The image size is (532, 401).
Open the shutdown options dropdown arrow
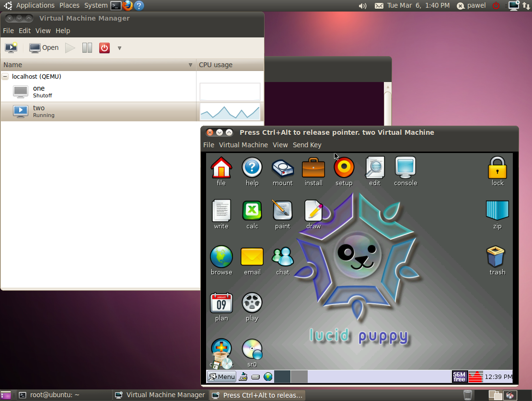coord(119,48)
